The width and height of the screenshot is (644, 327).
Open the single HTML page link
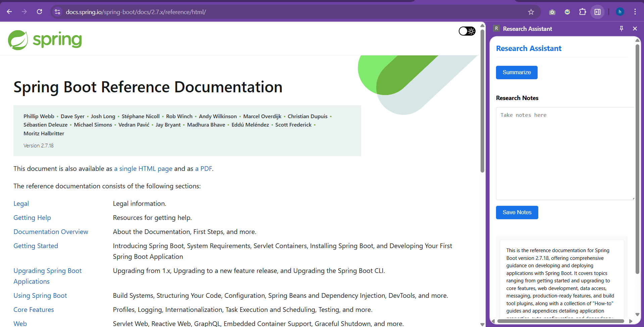(143, 169)
